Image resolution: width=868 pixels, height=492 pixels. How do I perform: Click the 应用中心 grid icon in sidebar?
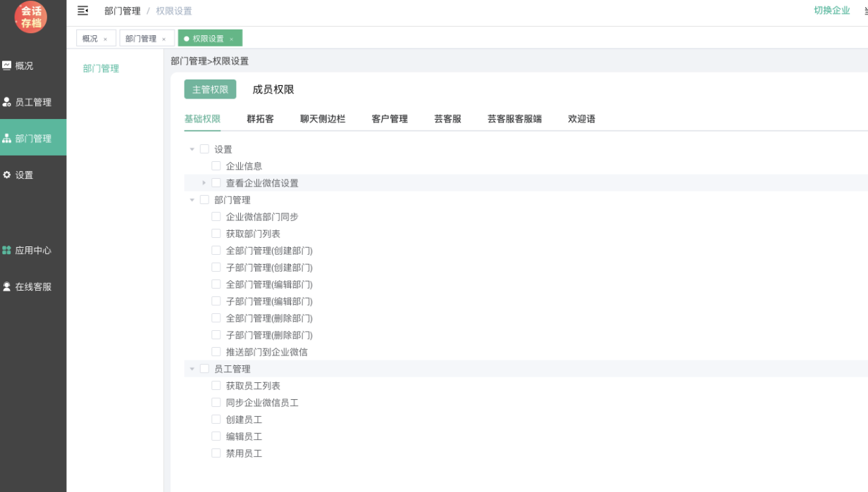[x=7, y=250]
